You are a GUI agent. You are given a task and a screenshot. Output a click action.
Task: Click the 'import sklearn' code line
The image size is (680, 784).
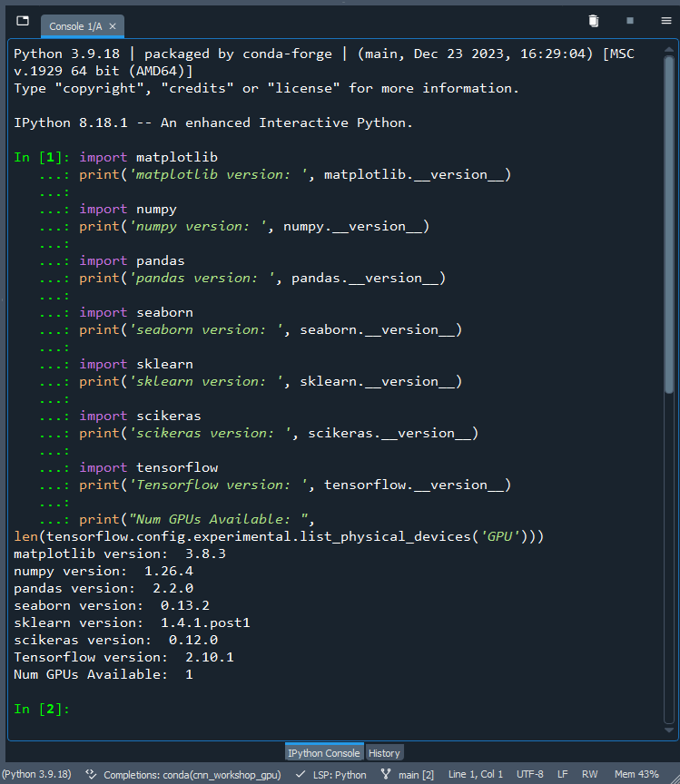(x=135, y=365)
